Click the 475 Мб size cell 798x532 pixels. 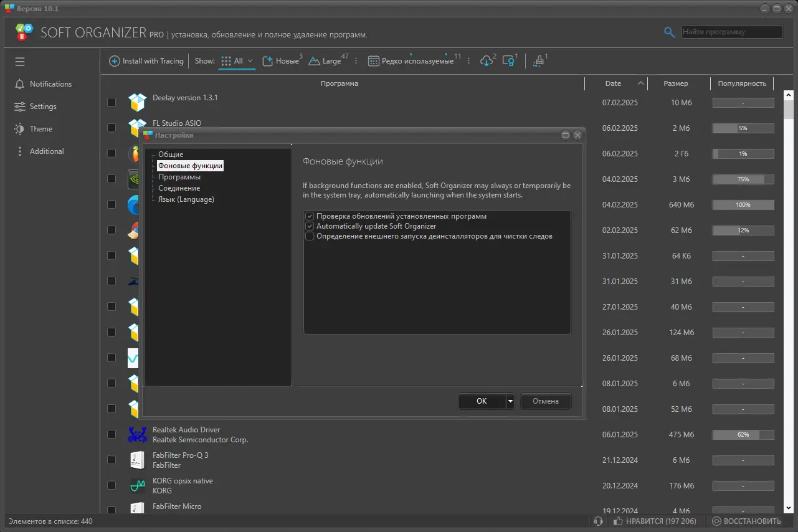point(680,434)
